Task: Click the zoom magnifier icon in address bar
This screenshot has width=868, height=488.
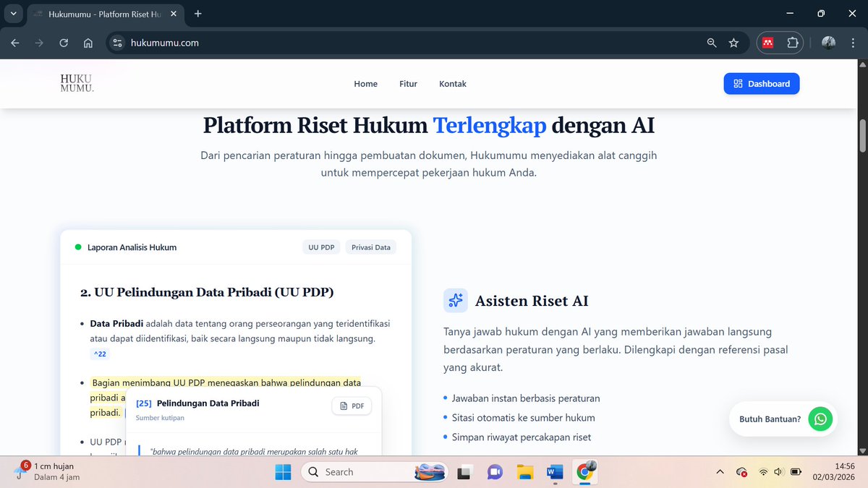Action: (x=712, y=43)
